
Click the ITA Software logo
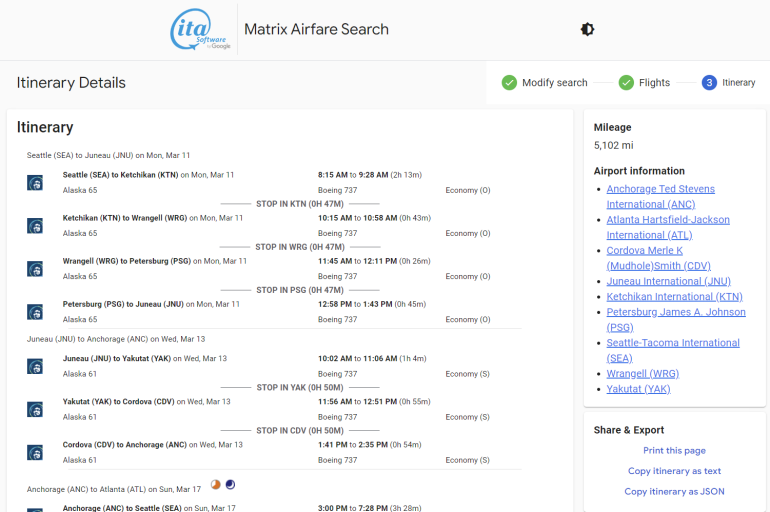coord(200,30)
